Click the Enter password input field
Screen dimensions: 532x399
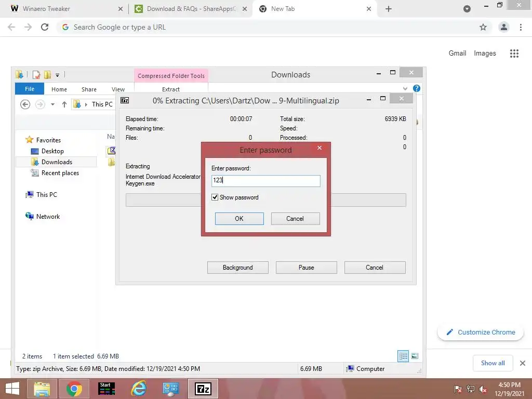[265, 181]
